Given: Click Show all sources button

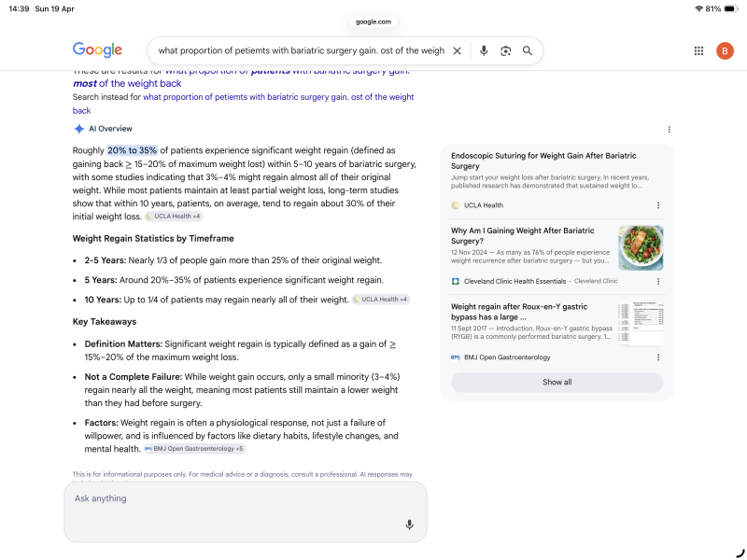Looking at the screenshot, I should point(557,383).
